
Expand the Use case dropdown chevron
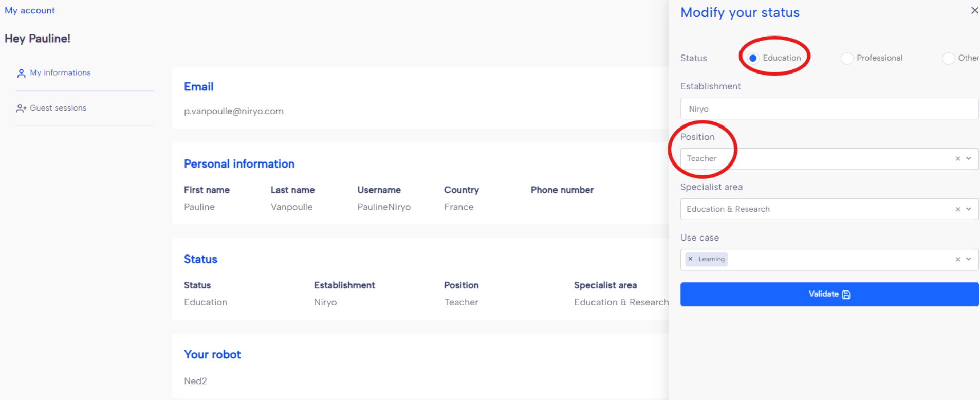click(x=969, y=260)
